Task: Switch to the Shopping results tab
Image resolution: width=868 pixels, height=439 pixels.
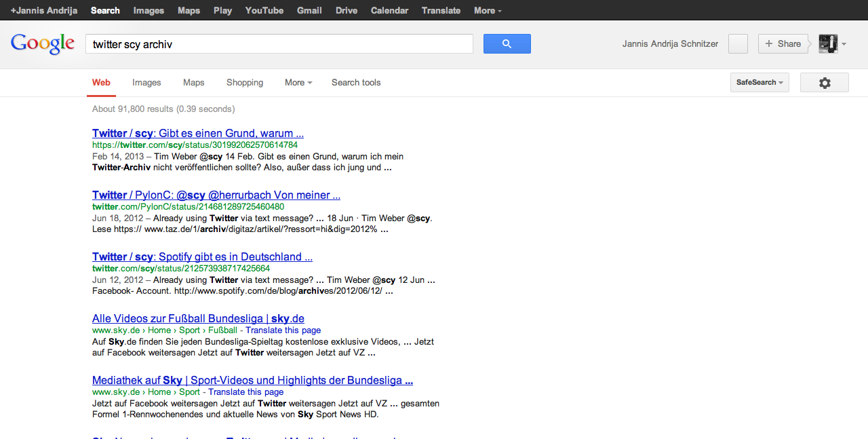Action: pyautogui.click(x=245, y=83)
